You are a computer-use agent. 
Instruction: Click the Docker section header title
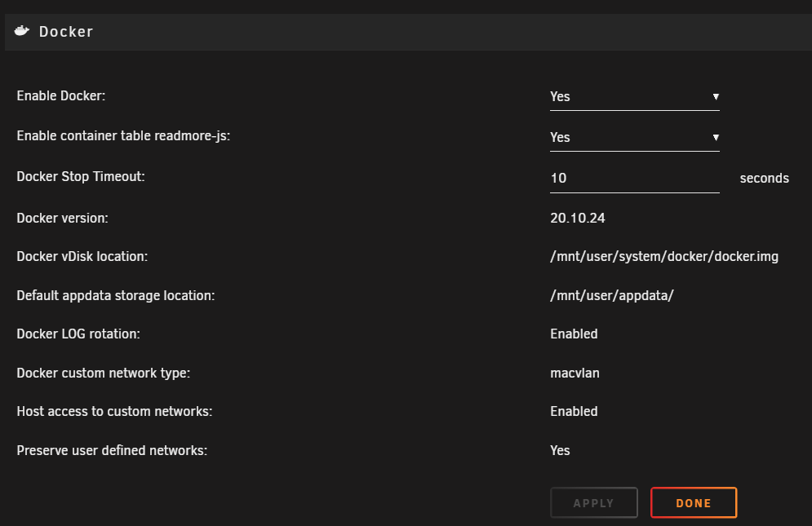[66, 32]
